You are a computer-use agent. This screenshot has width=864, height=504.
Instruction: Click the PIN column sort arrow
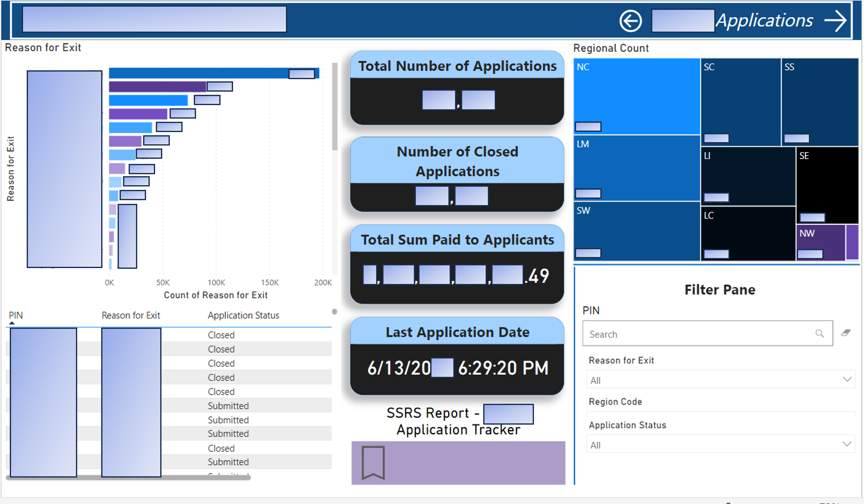(12, 323)
